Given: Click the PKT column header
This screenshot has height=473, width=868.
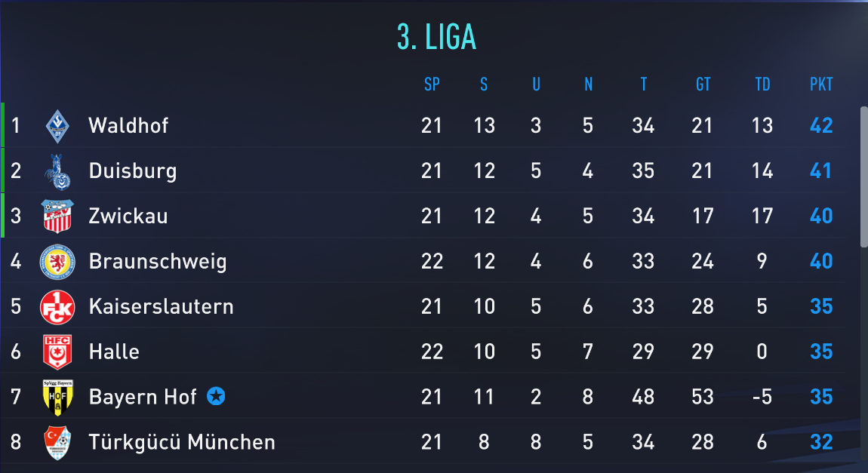Looking at the screenshot, I should [821, 84].
